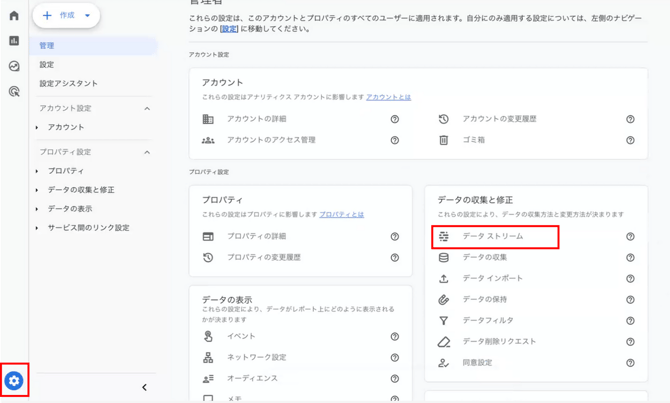The image size is (670, 403).
Task: Collapse the プロパティ設定 section
Action: coord(147,152)
